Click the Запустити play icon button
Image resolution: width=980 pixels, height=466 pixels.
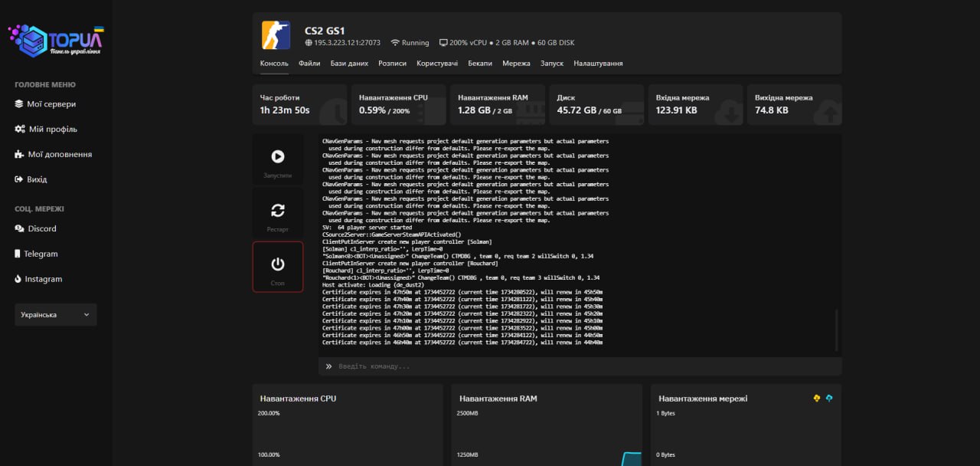[x=277, y=161]
